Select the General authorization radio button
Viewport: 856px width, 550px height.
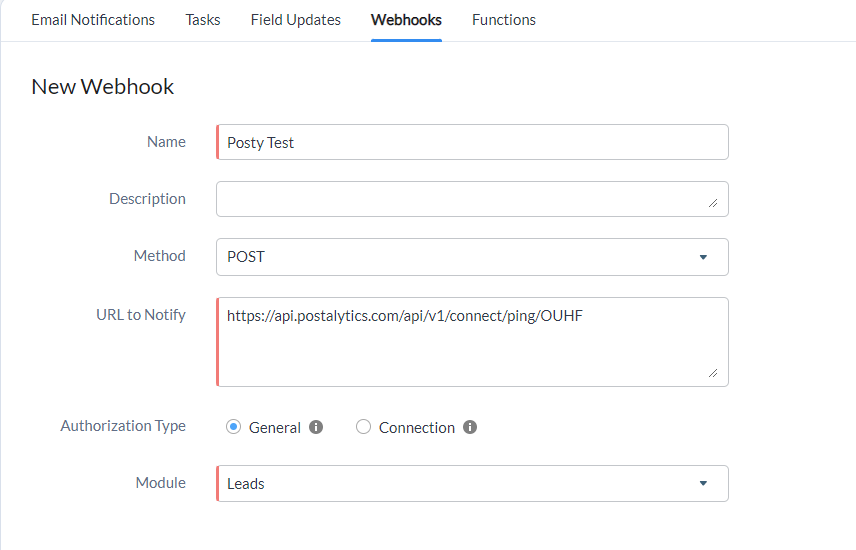[233, 427]
